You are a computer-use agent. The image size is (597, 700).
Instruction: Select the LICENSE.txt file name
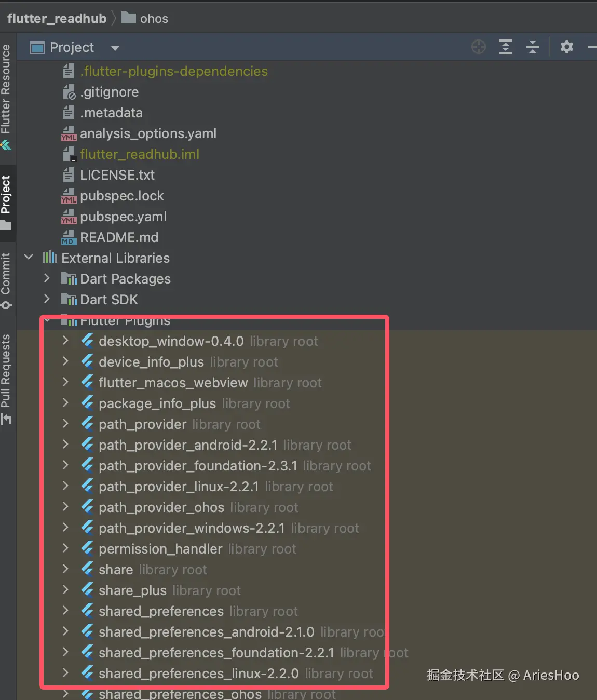(x=117, y=175)
